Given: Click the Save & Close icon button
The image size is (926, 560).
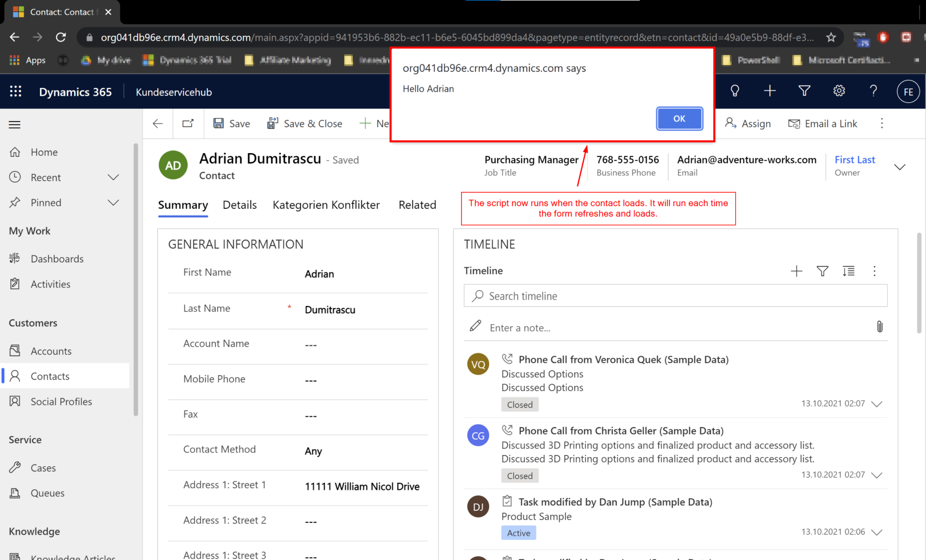Looking at the screenshot, I should [272, 124].
